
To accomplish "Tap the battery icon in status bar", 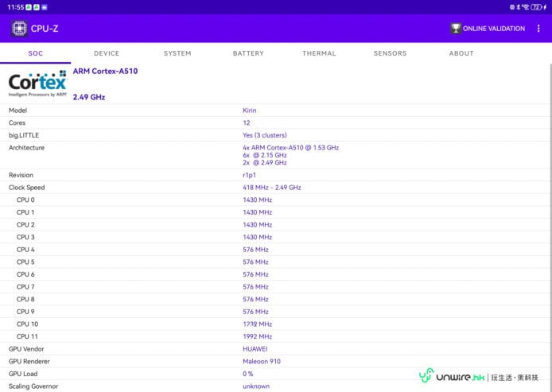I will click(537, 6).
